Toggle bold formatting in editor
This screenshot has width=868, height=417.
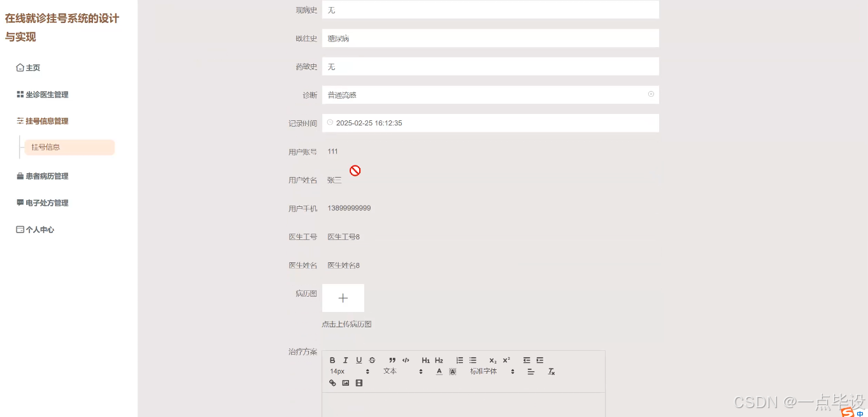pos(332,360)
